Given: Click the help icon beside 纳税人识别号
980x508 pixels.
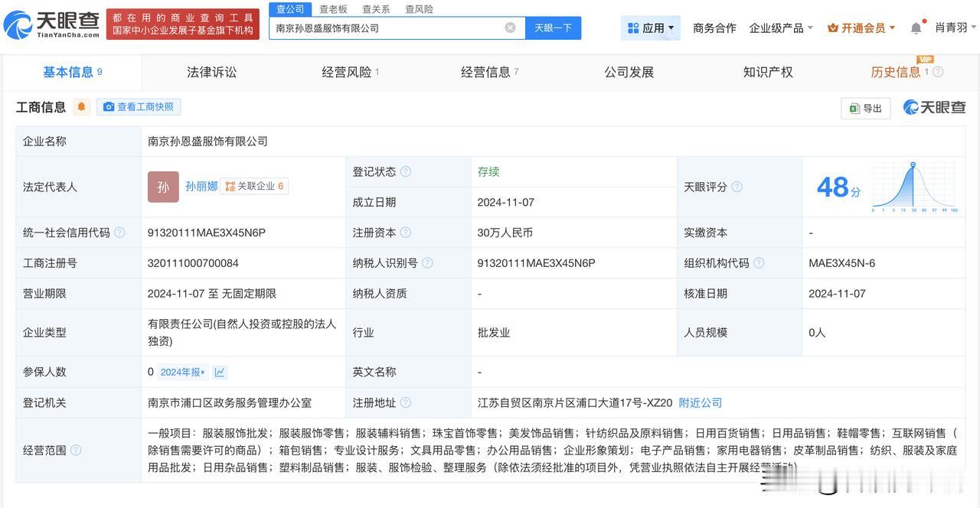Looking at the screenshot, I should tap(427, 263).
